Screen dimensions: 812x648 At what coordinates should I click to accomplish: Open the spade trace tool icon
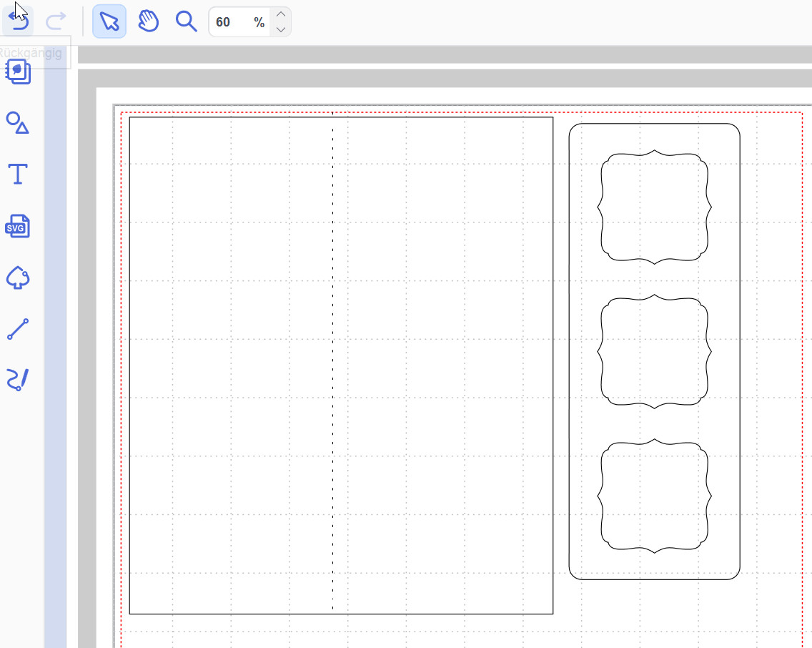tap(18, 278)
